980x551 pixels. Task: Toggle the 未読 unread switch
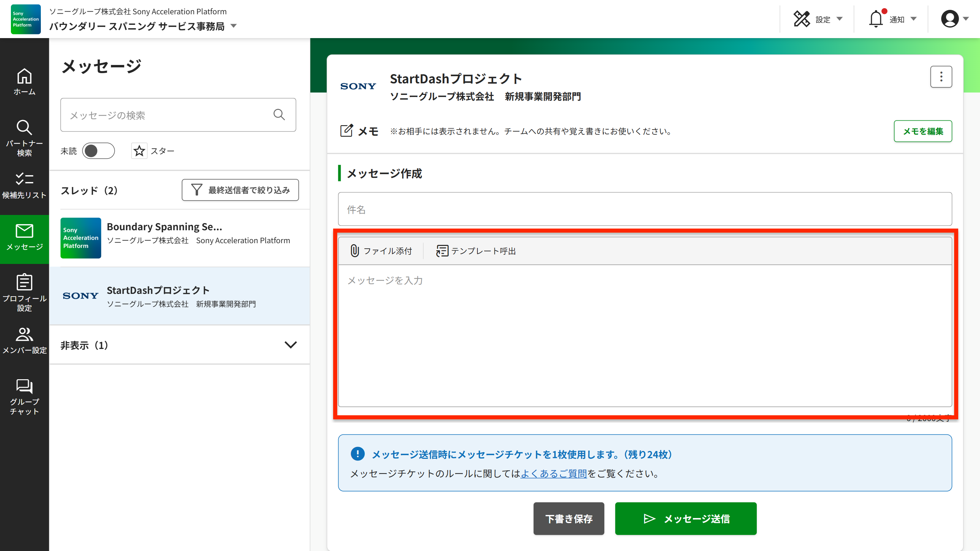pos(98,151)
